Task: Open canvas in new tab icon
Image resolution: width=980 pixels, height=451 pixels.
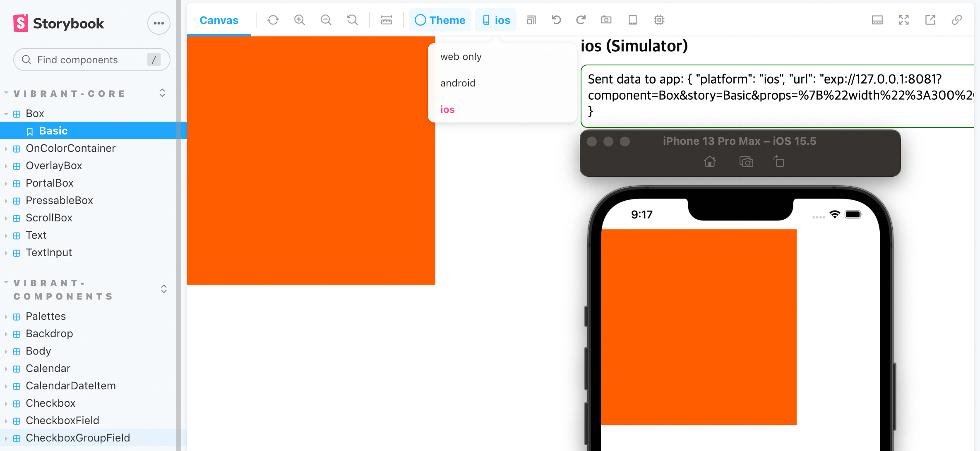Action: [x=930, y=20]
